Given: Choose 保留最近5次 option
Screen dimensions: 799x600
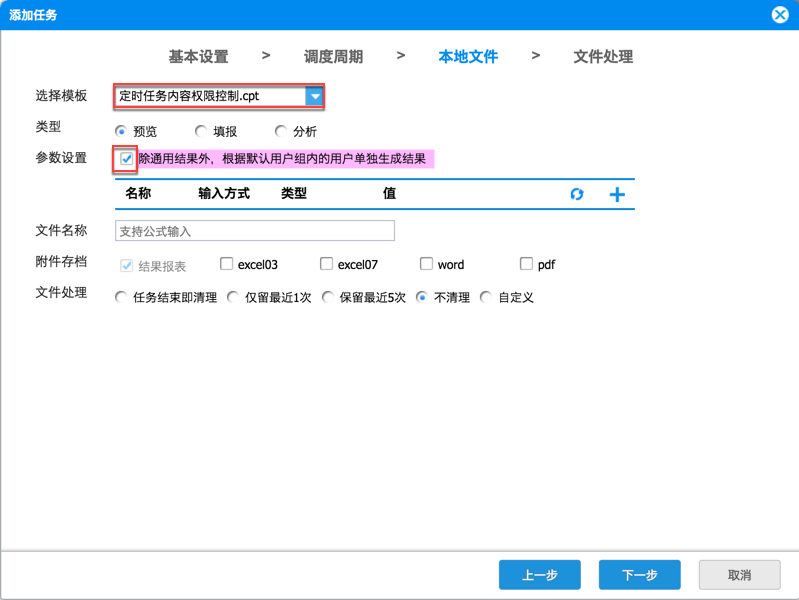Looking at the screenshot, I should coord(328,297).
